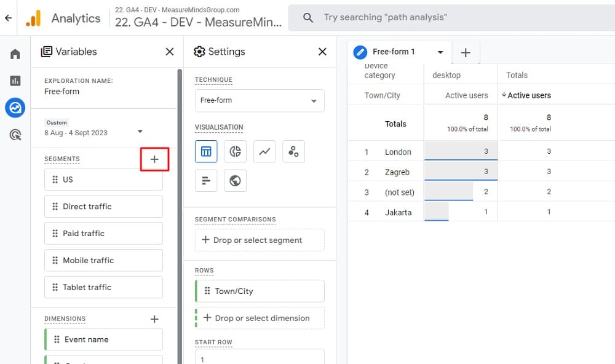
Task: Click Drop or select segment under Segment Comparisons
Action: (x=259, y=240)
